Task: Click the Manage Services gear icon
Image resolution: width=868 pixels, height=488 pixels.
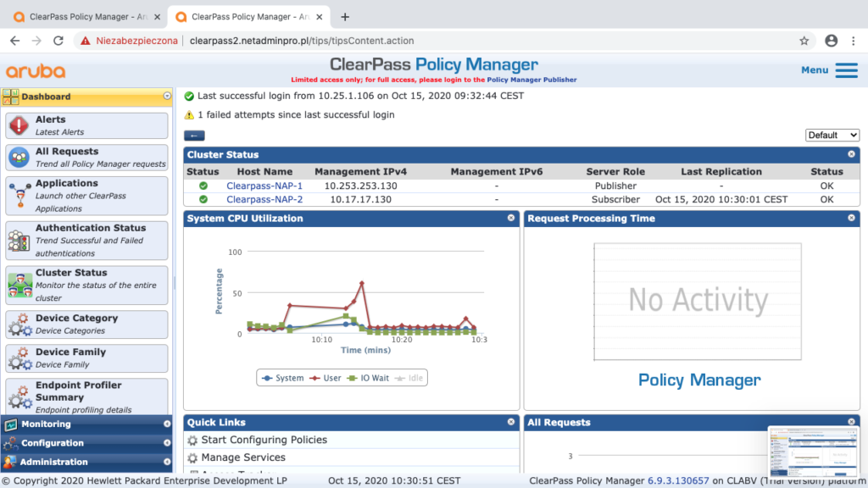Action: pos(192,458)
